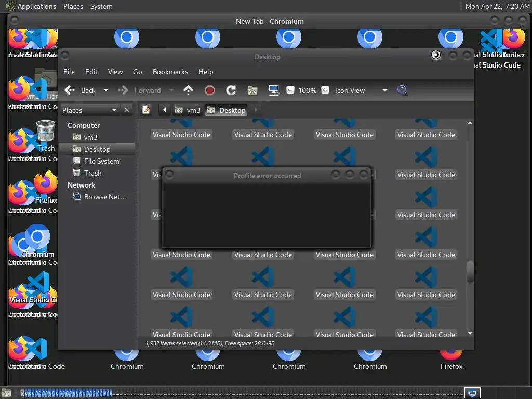Open the Places side pane selector dropdown
Image resolution: width=532 pixels, height=399 pixels.
[x=90, y=110]
